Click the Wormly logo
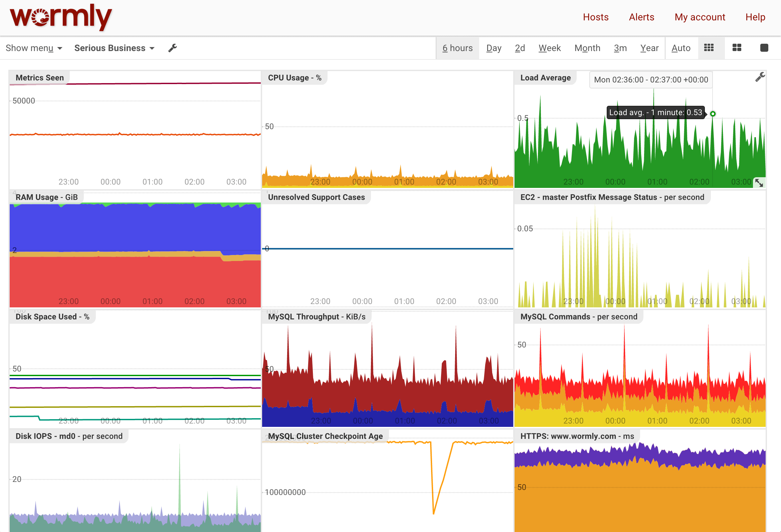This screenshot has height=532, width=781. 61,17
